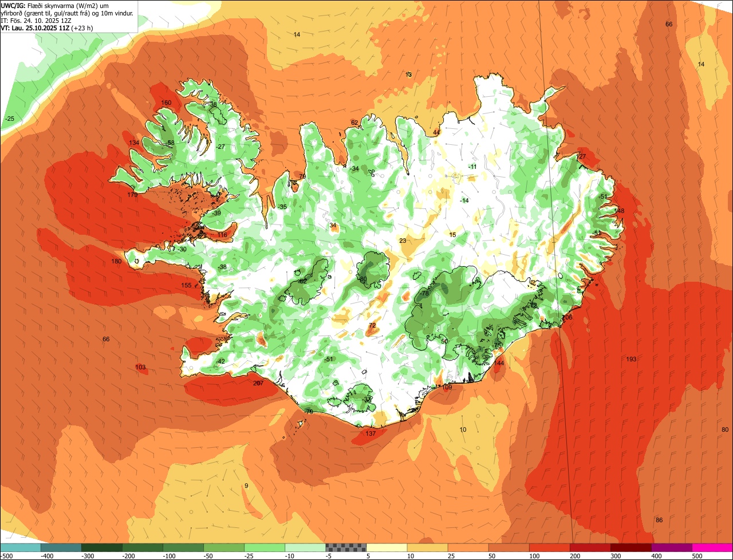Click the line 'yfirborð (grænt til, gul/rautt frá) og 10m vindur.'
The height and width of the screenshot is (560, 733).
tap(67, 13)
